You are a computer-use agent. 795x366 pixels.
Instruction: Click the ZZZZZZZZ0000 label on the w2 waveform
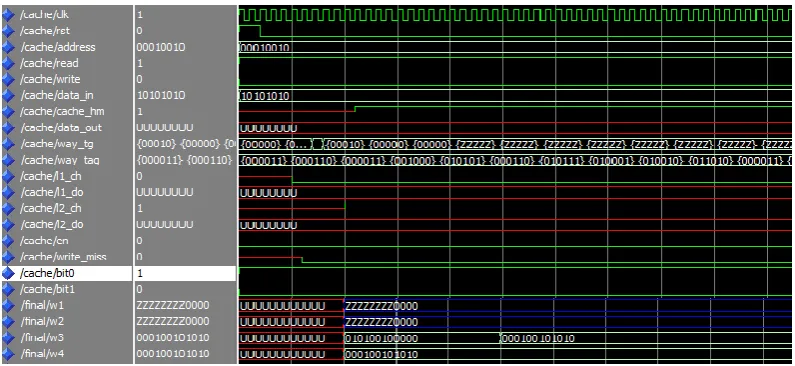point(381,322)
